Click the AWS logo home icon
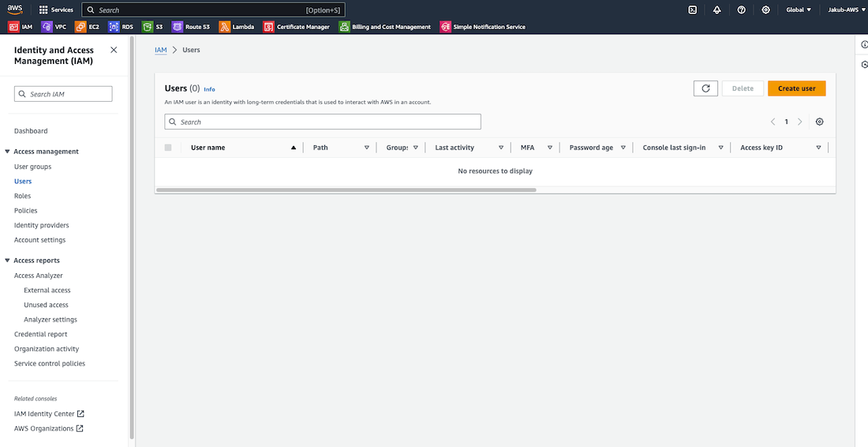The width and height of the screenshot is (868, 447). tap(15, 9)
